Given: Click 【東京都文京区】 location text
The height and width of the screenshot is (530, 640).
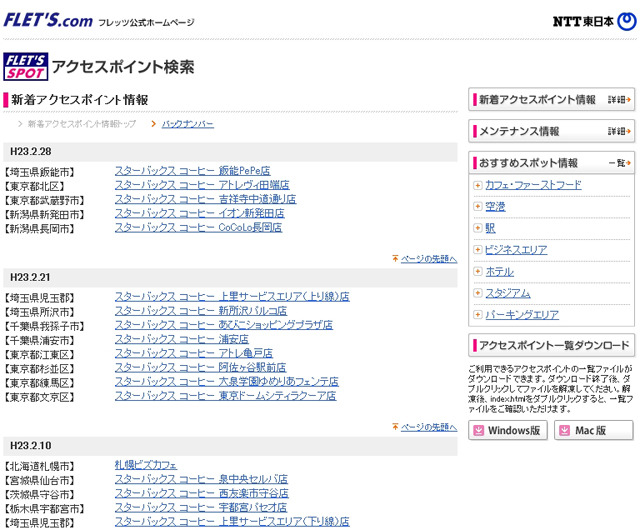Looking at the screenshot, I should point(39,397).
